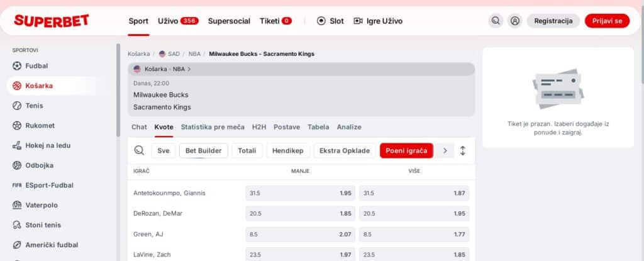Image resolution: width=644 pixels, height=261 pixels.
Task: Choose the Bet Builder filter
Action: pyautogui.click(x=203, y=151)
